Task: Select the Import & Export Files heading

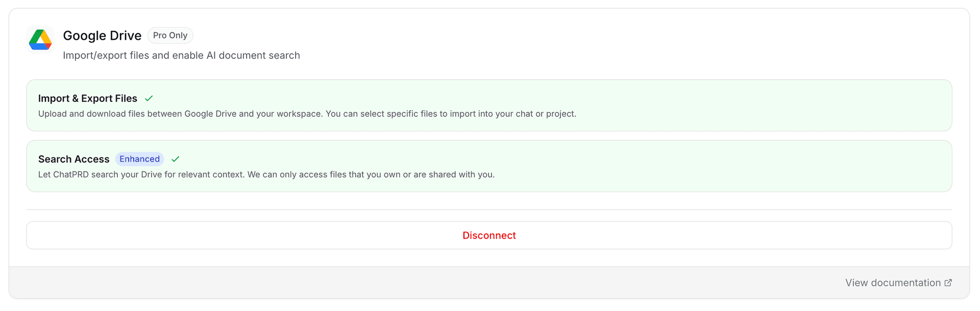Action: tap(88, 98)
